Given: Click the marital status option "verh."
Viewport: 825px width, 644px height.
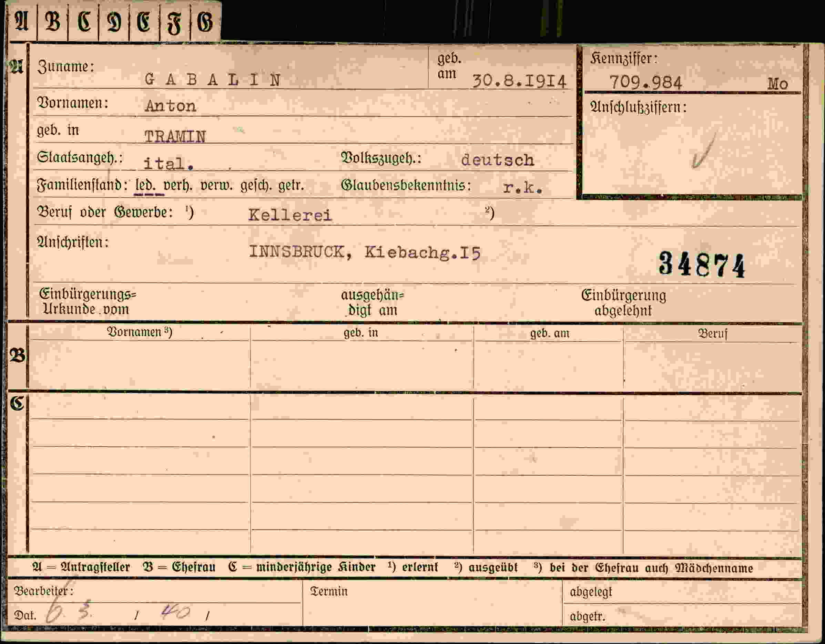Looking at the screenshot, I should click(x=178, y=185).
